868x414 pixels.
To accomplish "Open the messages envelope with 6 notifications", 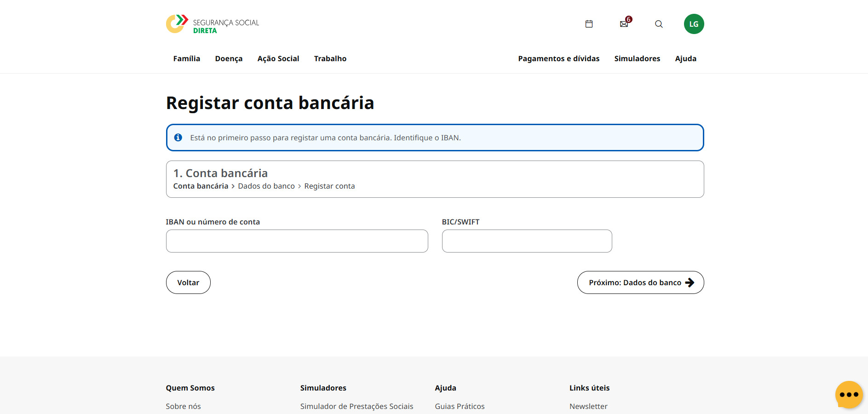I will 624,24.
